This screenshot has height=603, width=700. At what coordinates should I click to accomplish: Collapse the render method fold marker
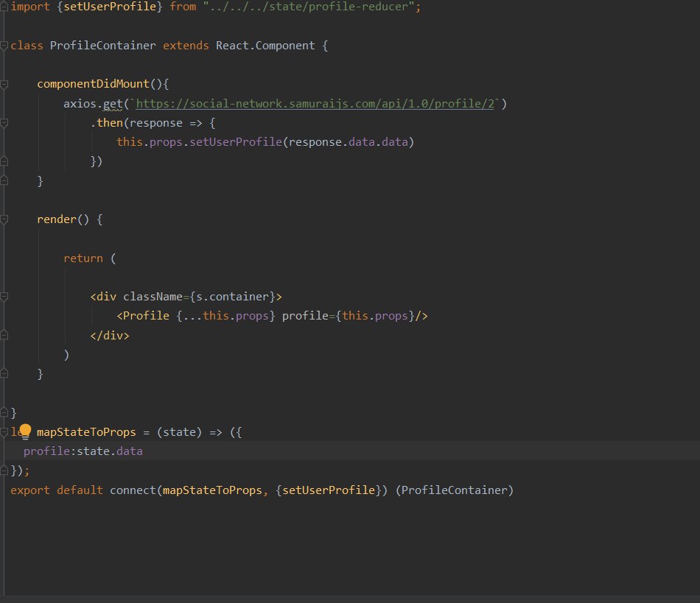click(4, 219)
